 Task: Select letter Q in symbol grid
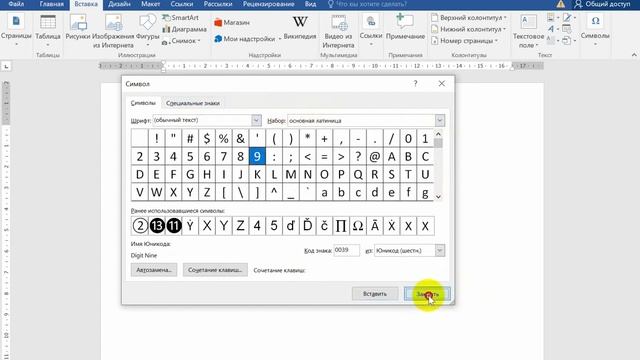tap(358, 174)
